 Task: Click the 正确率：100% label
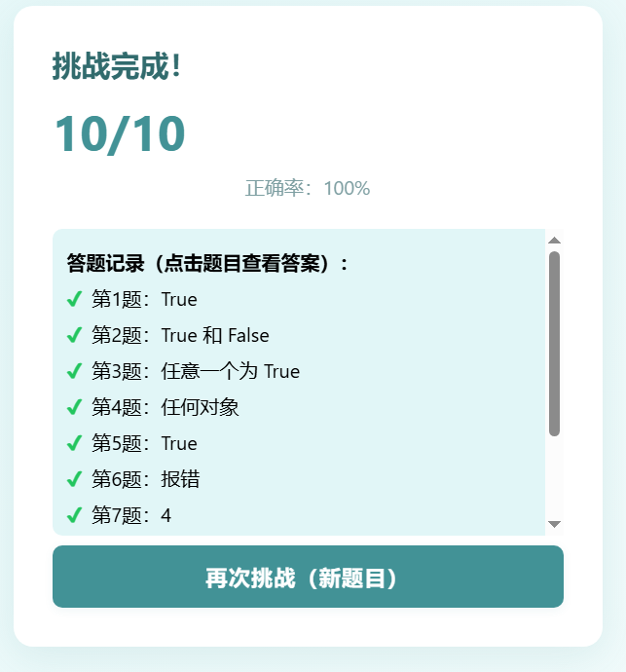click(x=308, y=188)
